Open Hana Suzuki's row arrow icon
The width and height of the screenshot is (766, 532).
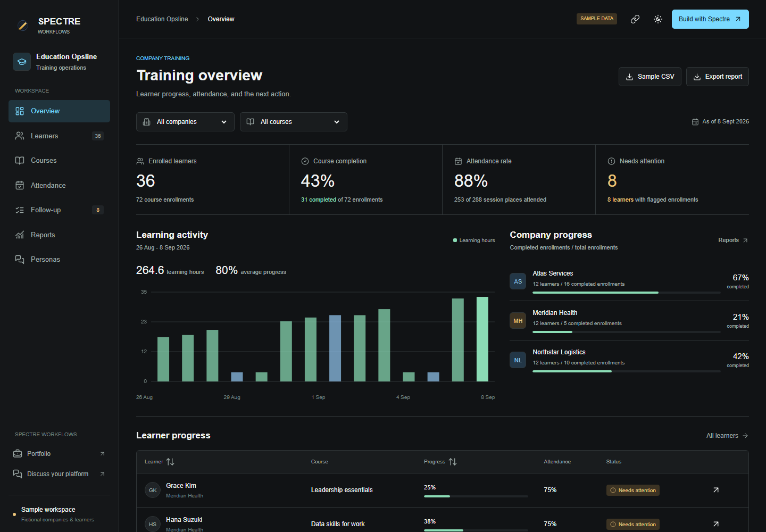(x=716, y=524)
